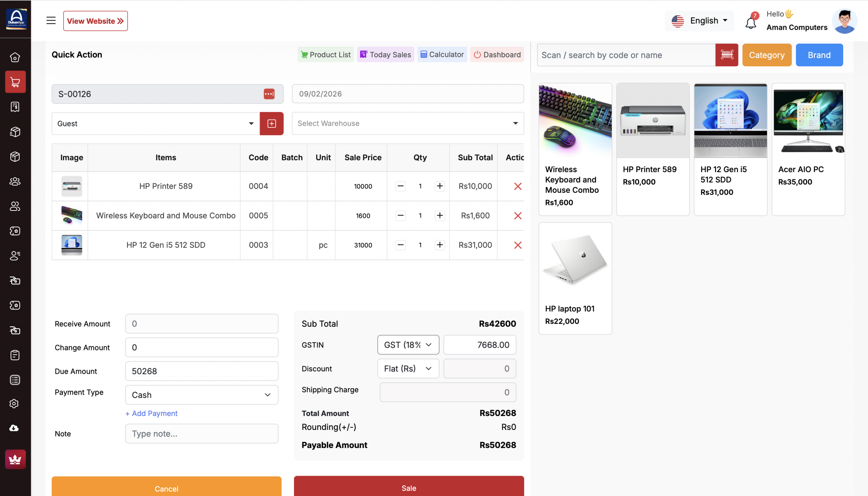Click the barcode scanner icon beside the search bar
The image size is (868, 496).
pos(727,55)
